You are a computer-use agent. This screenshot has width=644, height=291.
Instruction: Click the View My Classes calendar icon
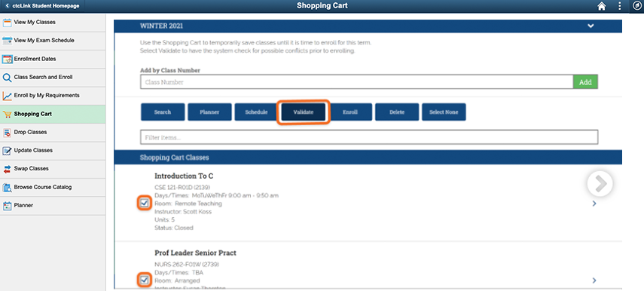(7, 23)
